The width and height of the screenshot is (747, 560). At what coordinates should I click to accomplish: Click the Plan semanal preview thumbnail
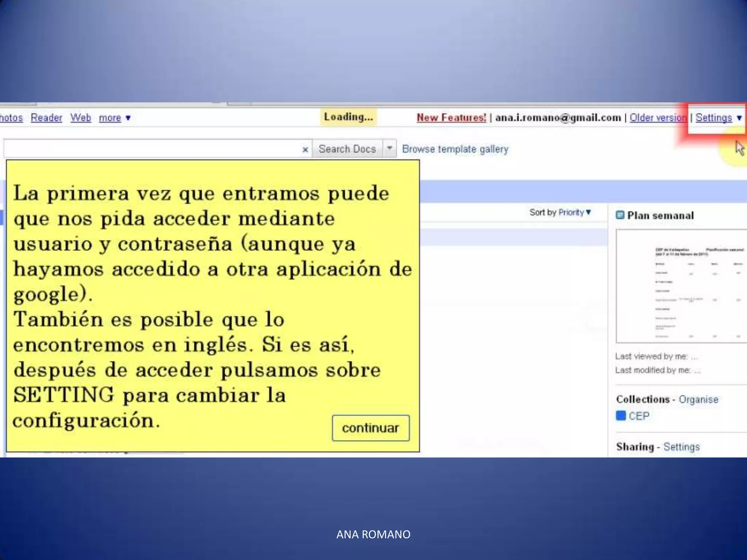pos(681,286)
